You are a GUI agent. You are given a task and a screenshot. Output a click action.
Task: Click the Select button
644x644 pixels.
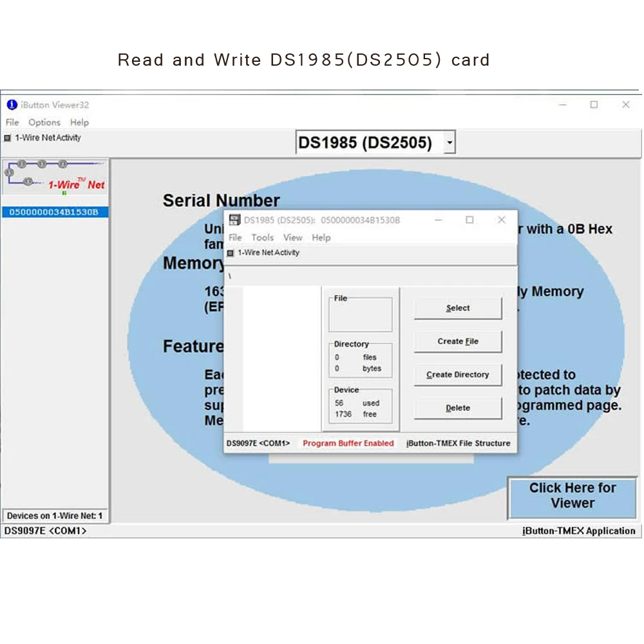click(458, 308)
